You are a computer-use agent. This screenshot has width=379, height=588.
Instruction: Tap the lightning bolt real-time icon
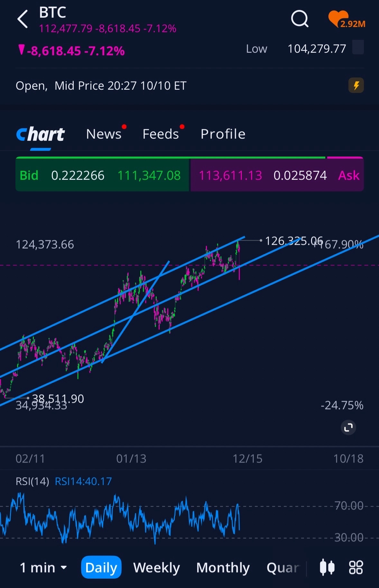pyautogui.click(x=356, y=86)
